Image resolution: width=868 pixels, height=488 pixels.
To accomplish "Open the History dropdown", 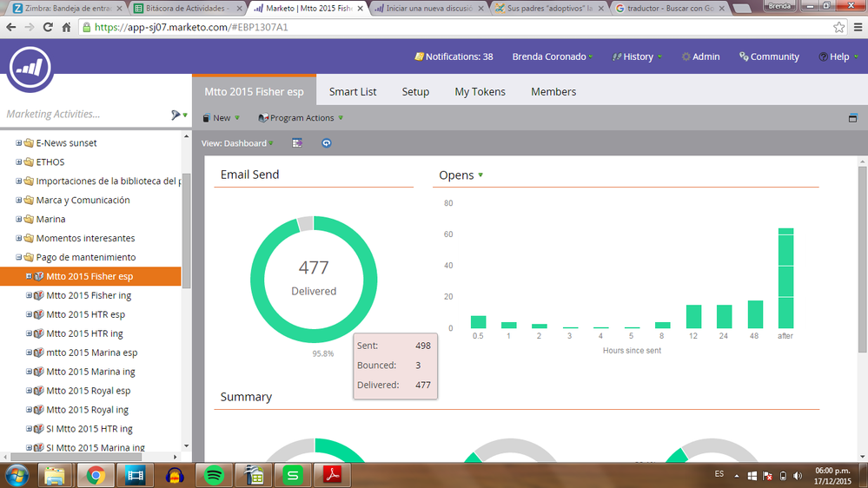I will click(637, 56).
